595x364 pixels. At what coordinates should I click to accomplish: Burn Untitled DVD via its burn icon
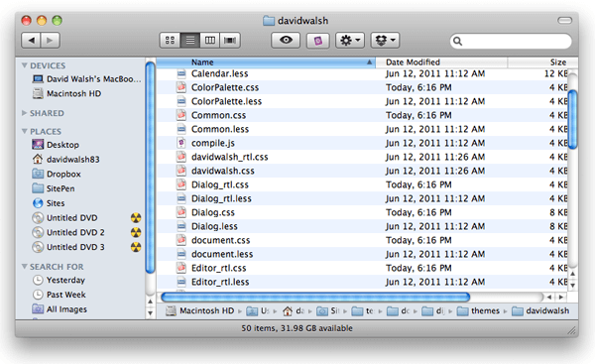(136, 218)
